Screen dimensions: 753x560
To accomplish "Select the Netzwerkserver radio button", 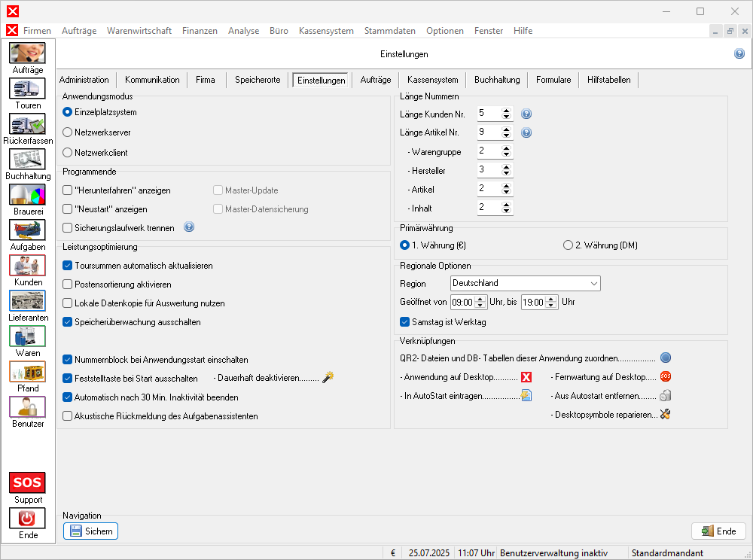I will click(x=68, y=132).
